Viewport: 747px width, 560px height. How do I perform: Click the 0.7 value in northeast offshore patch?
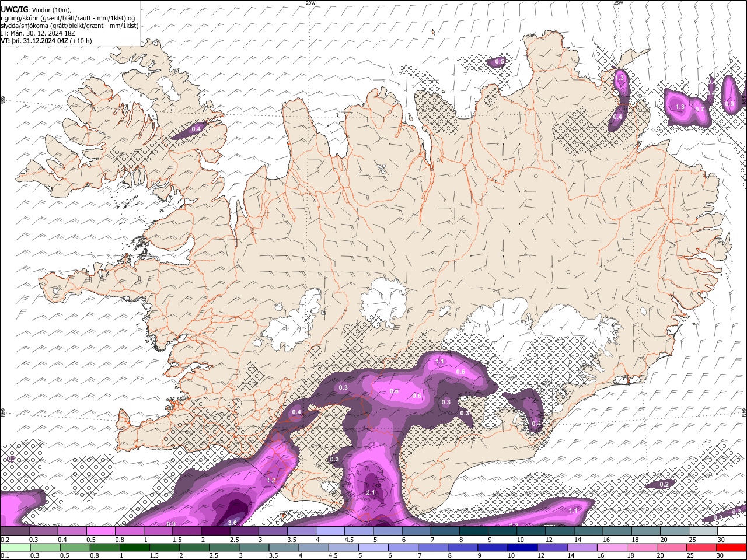tap(700, 109)
